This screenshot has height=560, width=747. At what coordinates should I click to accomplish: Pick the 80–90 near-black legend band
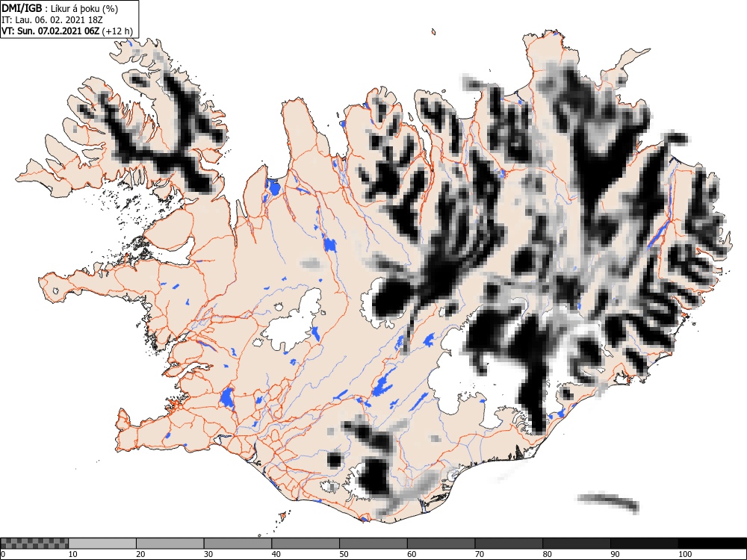tap(576, 544)
